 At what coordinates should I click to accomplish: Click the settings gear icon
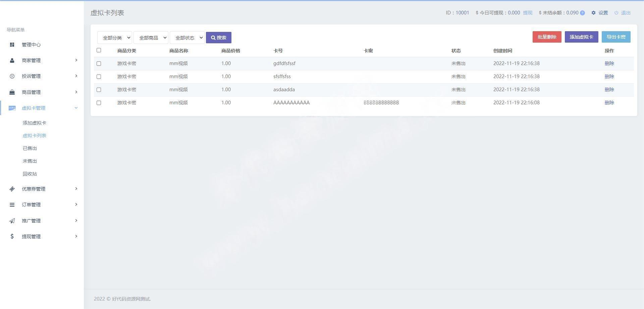click(593, 13)
